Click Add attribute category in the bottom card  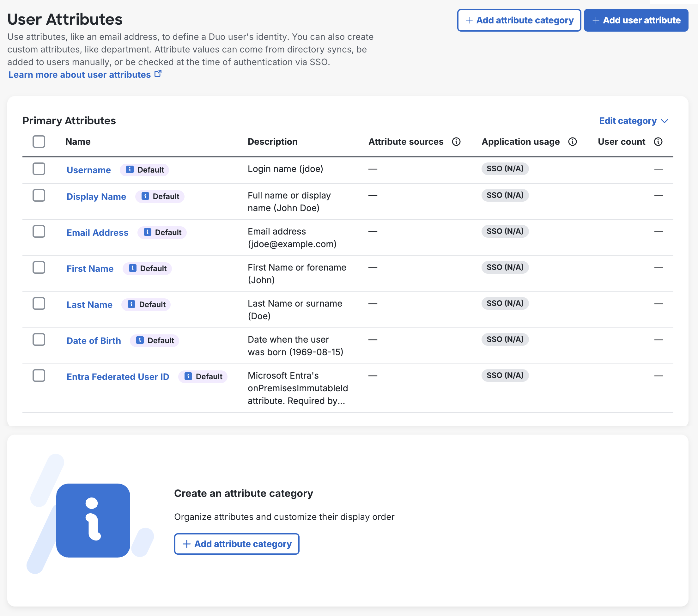[x=237, y=544]
